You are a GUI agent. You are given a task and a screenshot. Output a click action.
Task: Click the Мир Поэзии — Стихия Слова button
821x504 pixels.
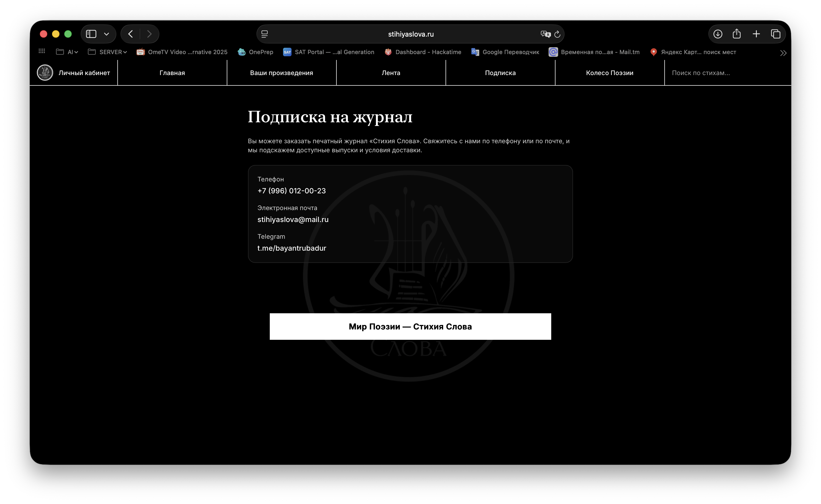tap(410, 326)
